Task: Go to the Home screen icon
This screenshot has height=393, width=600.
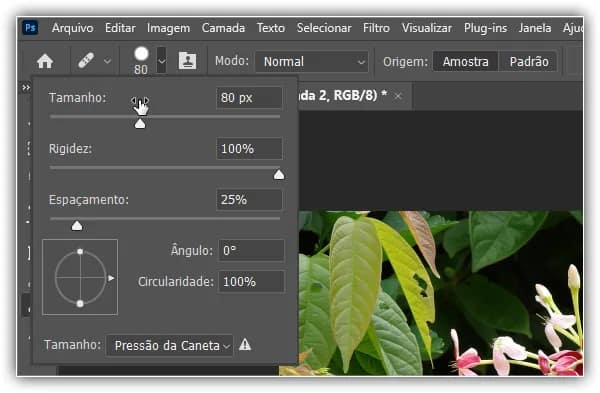Action: coord(45,61)
